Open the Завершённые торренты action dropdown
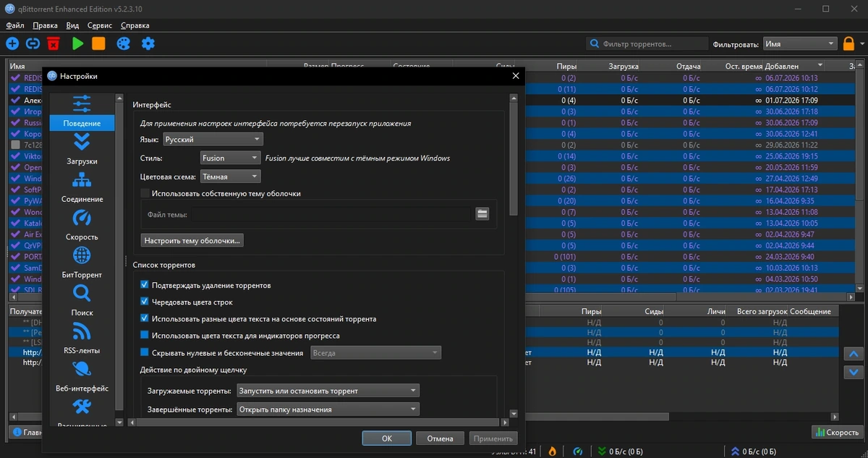Viewport: 868px width, 458px height. click(x=328, y=409)
